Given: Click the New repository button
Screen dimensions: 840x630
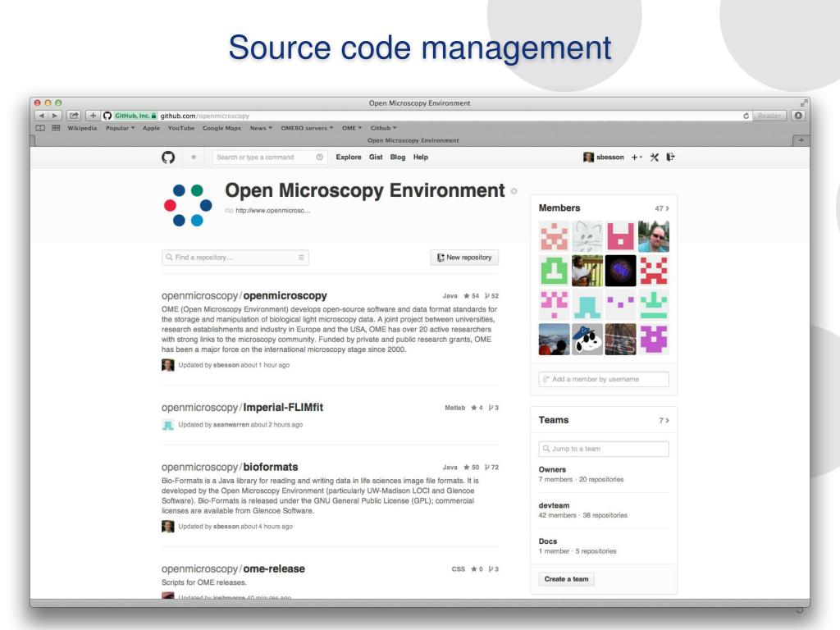Looking at the screenshot, I should (464, 258).
